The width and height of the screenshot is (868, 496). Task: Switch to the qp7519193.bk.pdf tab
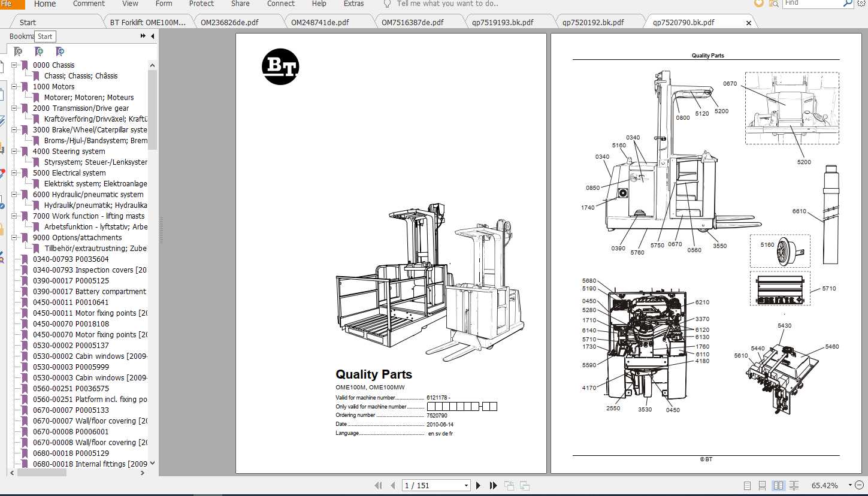coord(502,23)
